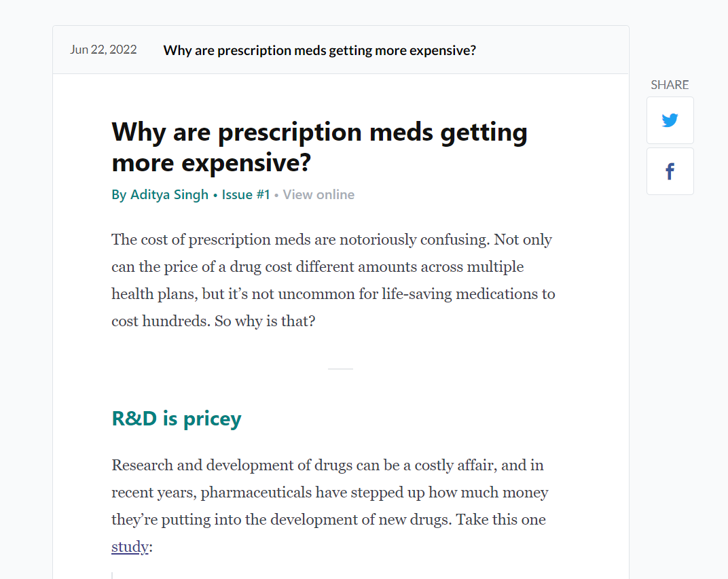728x579 pixels.
Task: Click the 'SHARE' label above social buttons
Action: [670, 84]
